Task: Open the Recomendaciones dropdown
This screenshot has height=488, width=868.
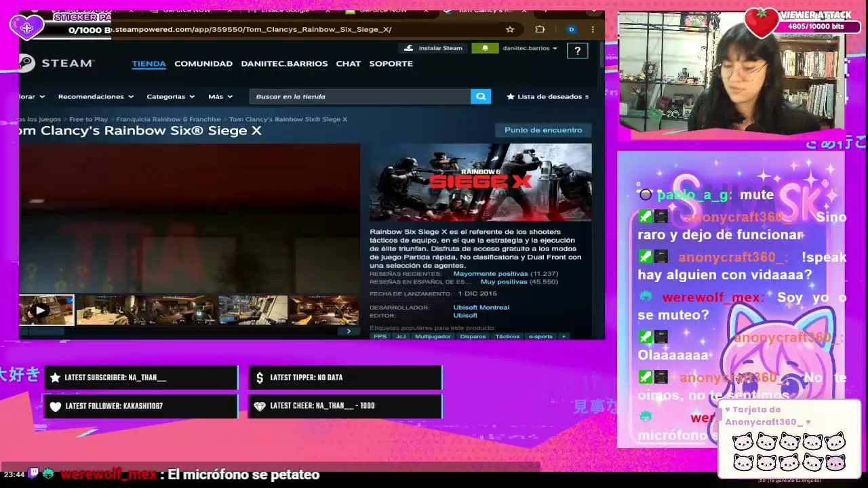Action: click(x=96, y=96)
